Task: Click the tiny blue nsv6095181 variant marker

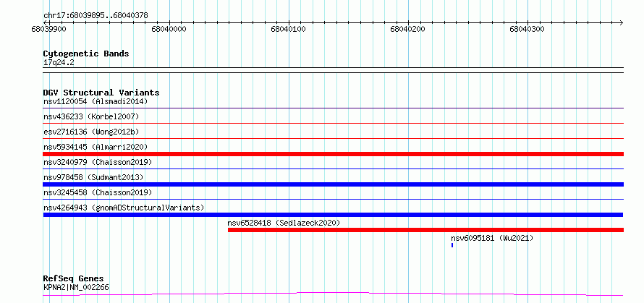Action: pos(452,245)
